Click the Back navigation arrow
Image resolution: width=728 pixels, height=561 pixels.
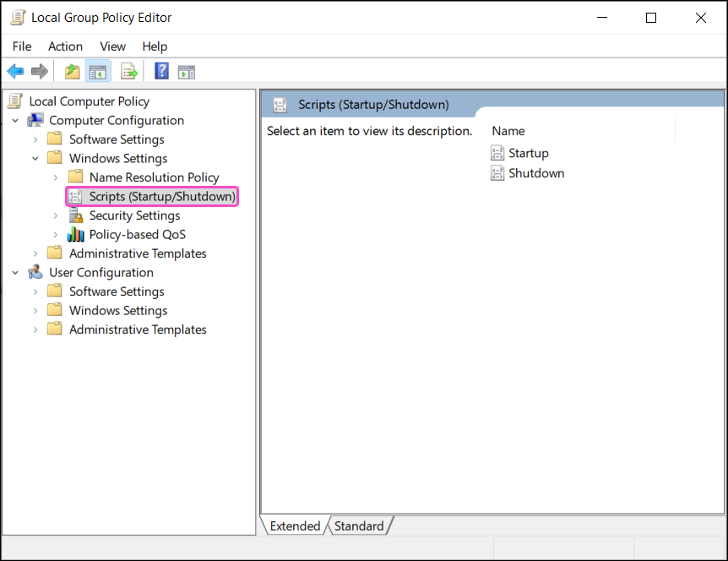tap(15, 71)
